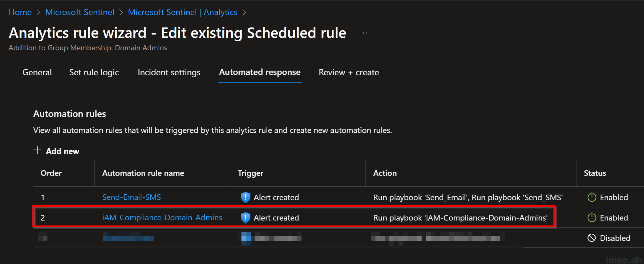Click order number 1 cell
Screen dimensions: 644x264
pyautogui.click(x=43, y=197)
